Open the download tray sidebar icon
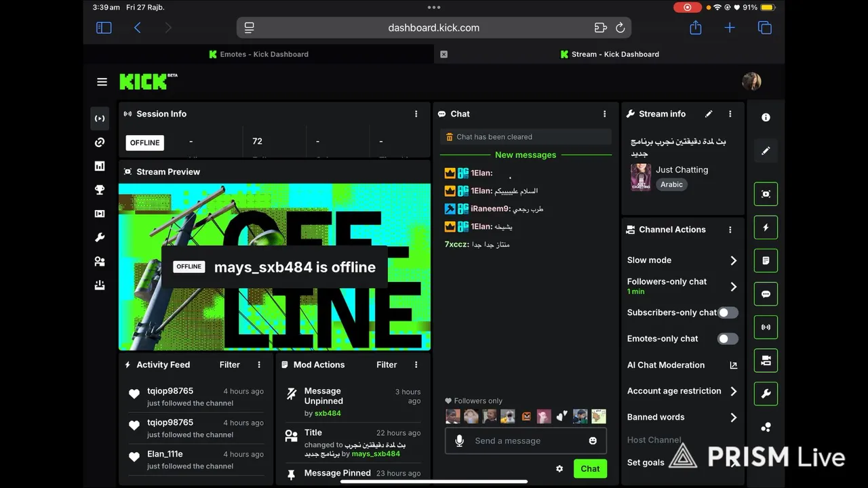 (x=100, y=285)
